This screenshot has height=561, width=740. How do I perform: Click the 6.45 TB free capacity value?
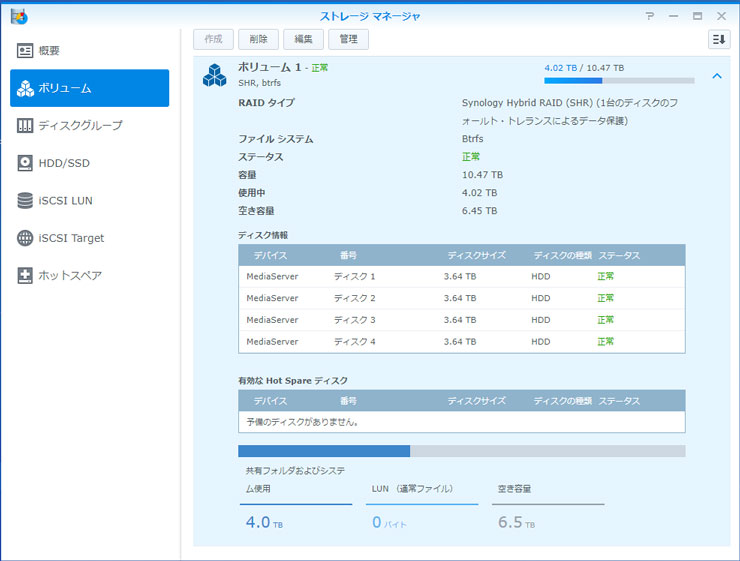pyautogui.click(x=479, y=211)
